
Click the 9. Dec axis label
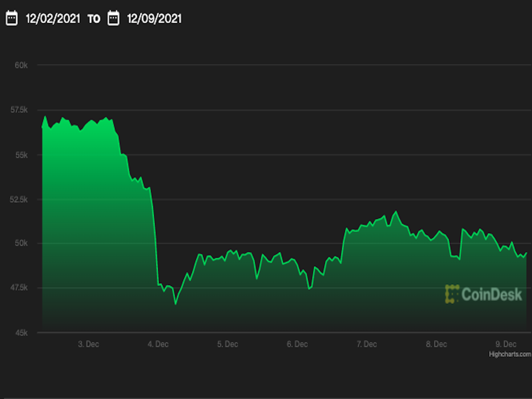(506, 344)
